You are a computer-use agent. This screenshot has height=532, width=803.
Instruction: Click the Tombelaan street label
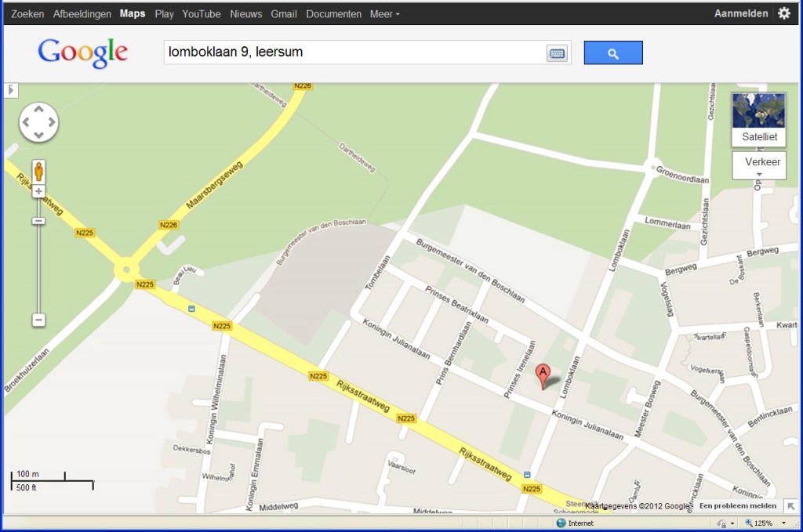point(377,273)
